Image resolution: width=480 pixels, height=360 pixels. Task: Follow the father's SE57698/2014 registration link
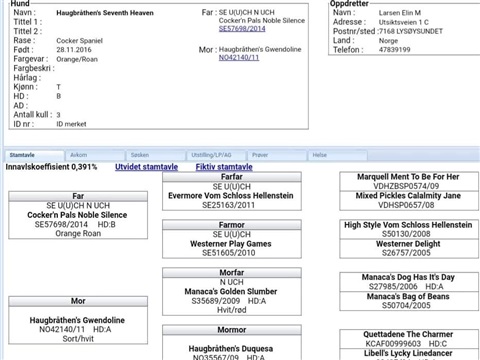(x=242, y=29)
